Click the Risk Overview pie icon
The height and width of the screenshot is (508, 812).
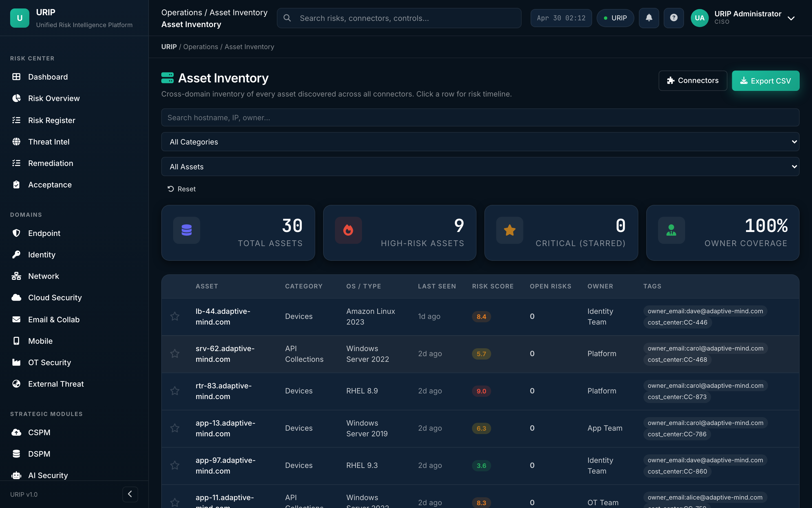(16, 98)
